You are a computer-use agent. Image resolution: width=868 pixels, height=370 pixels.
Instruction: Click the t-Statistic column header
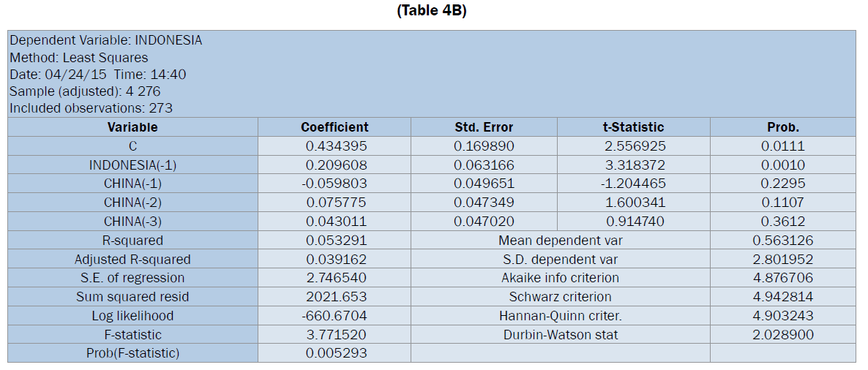[633, 127]
